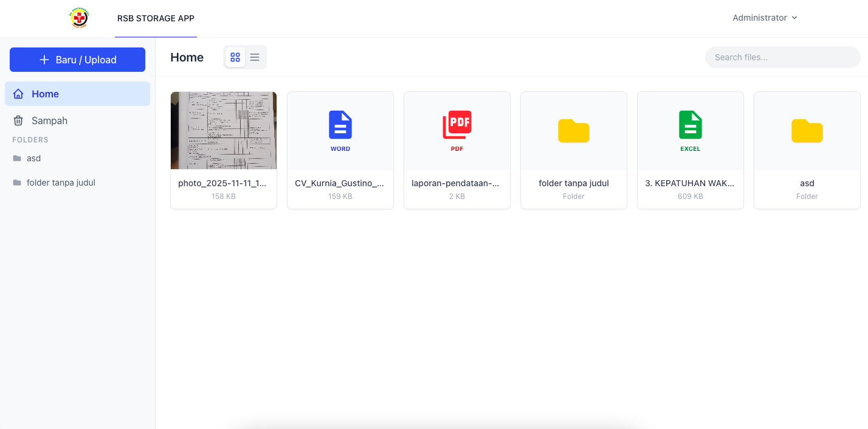Click the RSB STORAGE APP tab
Screen dimensions: 868x429
[156, 18]
